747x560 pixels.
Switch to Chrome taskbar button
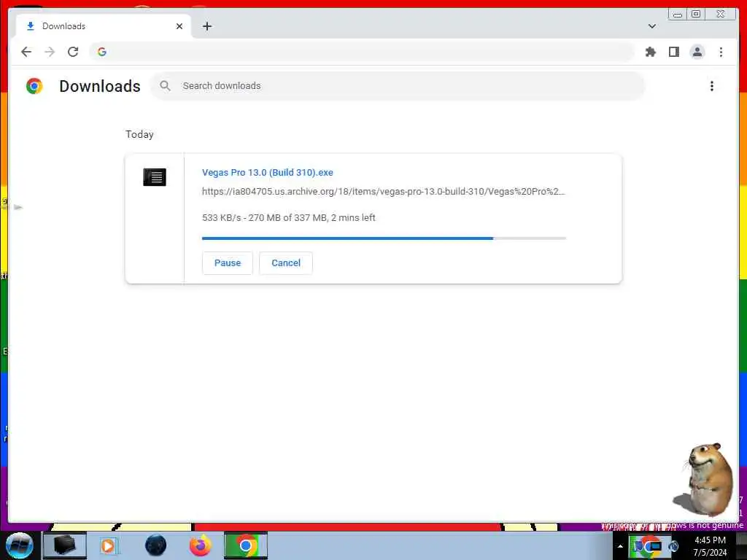[x=246, y=545]
